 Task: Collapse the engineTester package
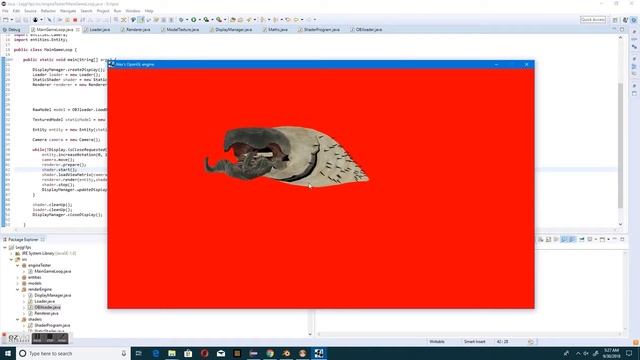(x=18, y=265)
